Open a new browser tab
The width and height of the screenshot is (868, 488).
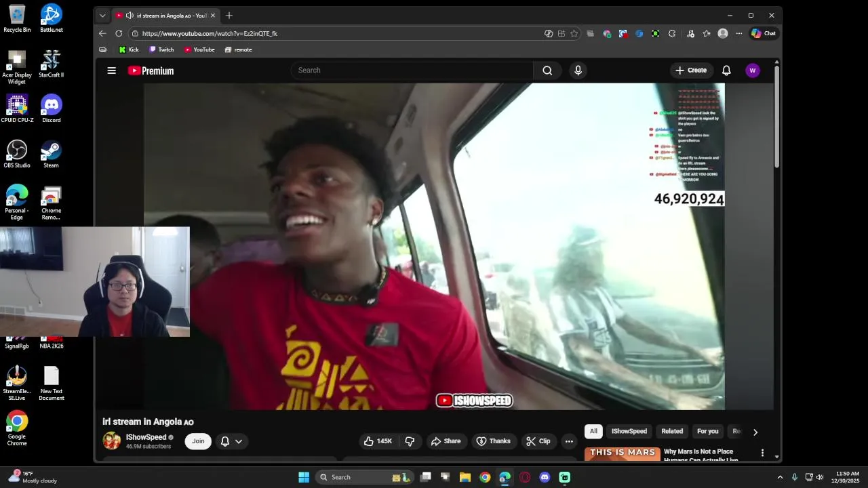coord(229,15)
